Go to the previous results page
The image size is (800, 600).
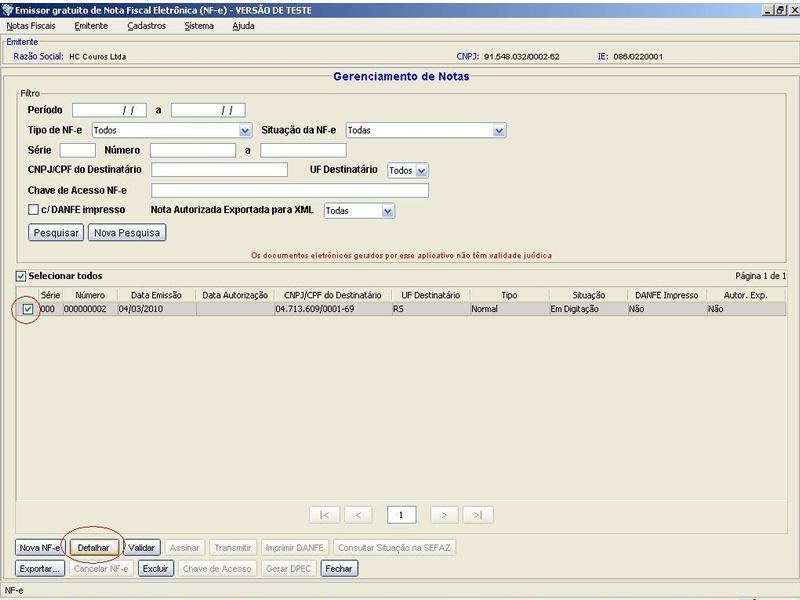coord(358,515)
